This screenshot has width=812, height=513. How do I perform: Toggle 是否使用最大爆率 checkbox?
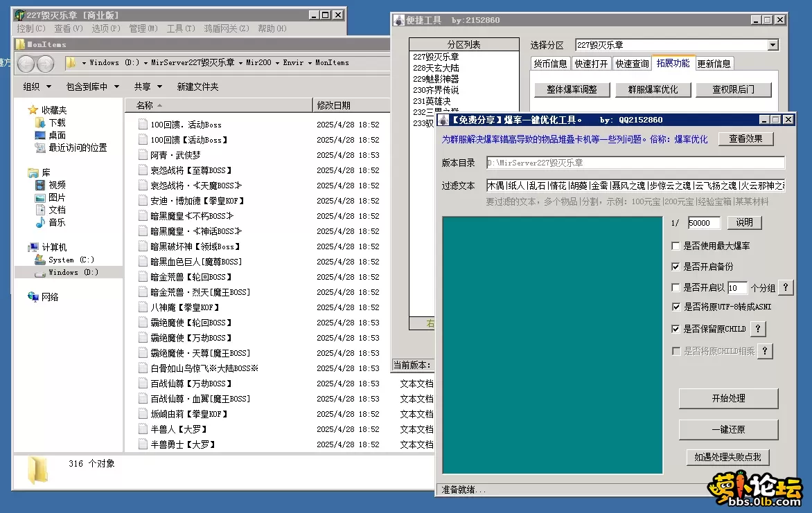[676, 246]
